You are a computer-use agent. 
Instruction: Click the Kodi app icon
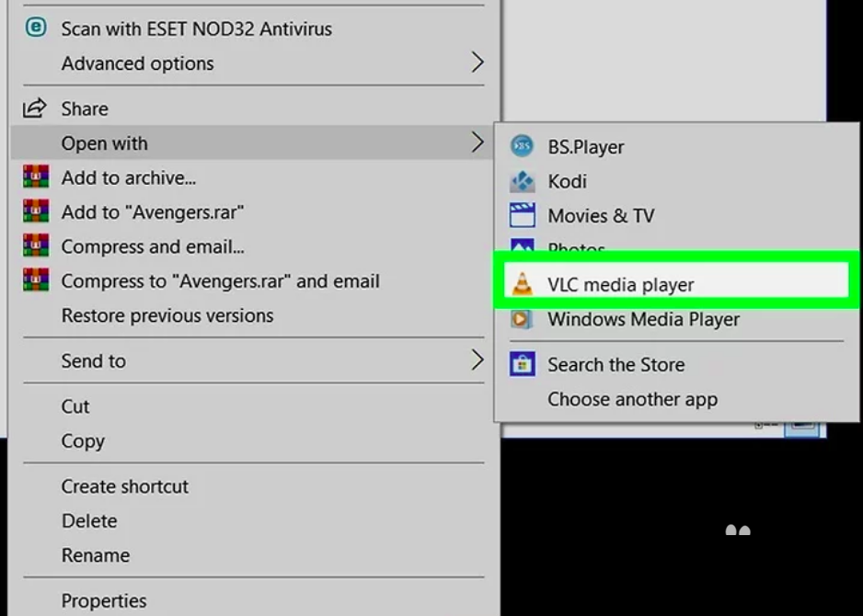point(522,181)
